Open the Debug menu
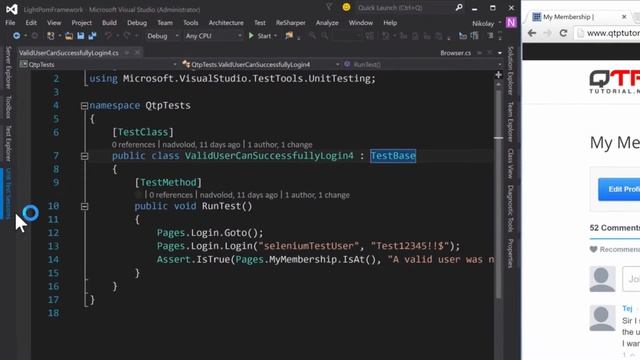The height and width of the screenshot is (360, 640). pos(137,23)
